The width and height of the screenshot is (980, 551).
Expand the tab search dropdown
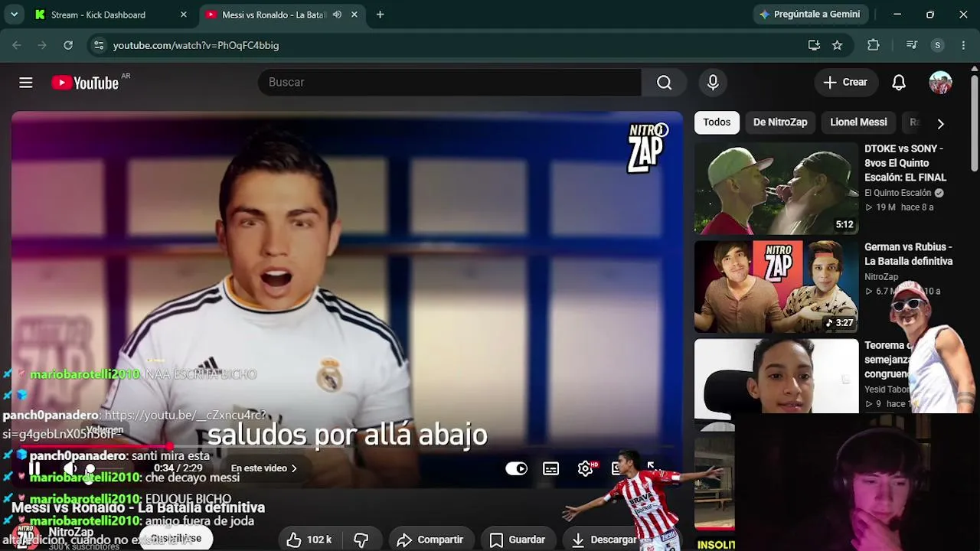pyautogui.click(x=14, y=15)
